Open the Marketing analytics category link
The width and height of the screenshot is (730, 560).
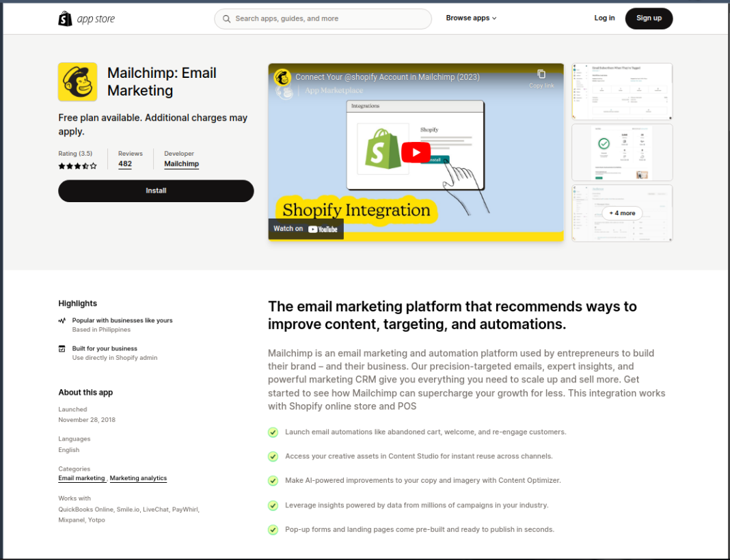coord(138,478)
